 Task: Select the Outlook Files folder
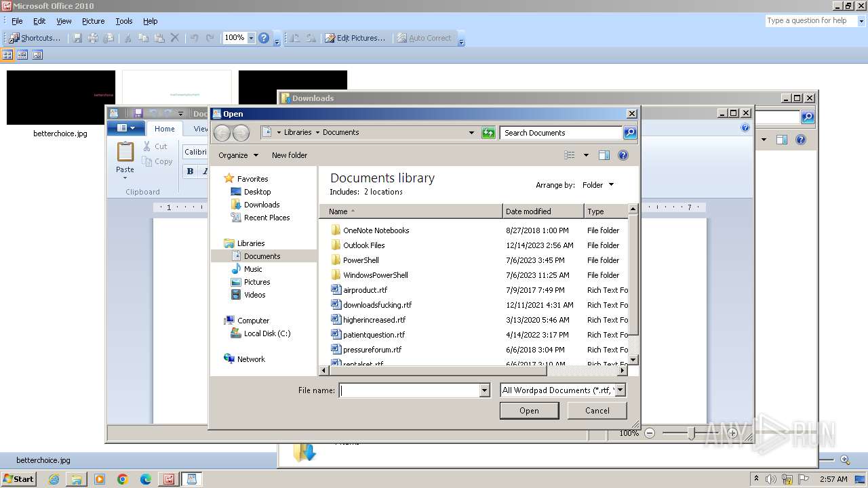[x=363, y=245]
